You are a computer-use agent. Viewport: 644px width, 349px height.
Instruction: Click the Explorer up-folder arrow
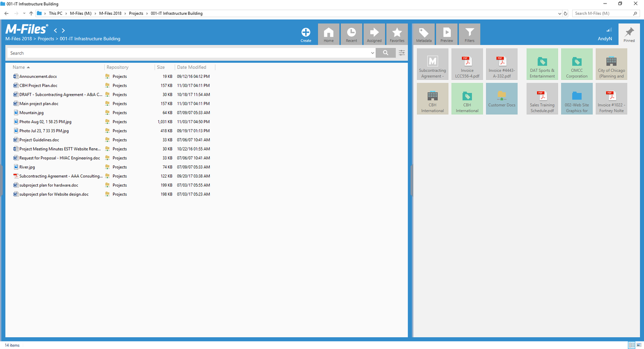click(31, 13)
